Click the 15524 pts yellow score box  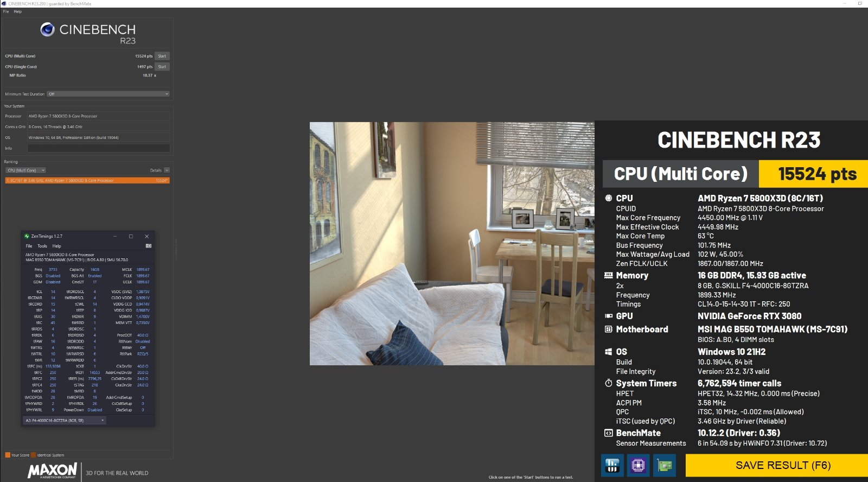pos(813,174)
